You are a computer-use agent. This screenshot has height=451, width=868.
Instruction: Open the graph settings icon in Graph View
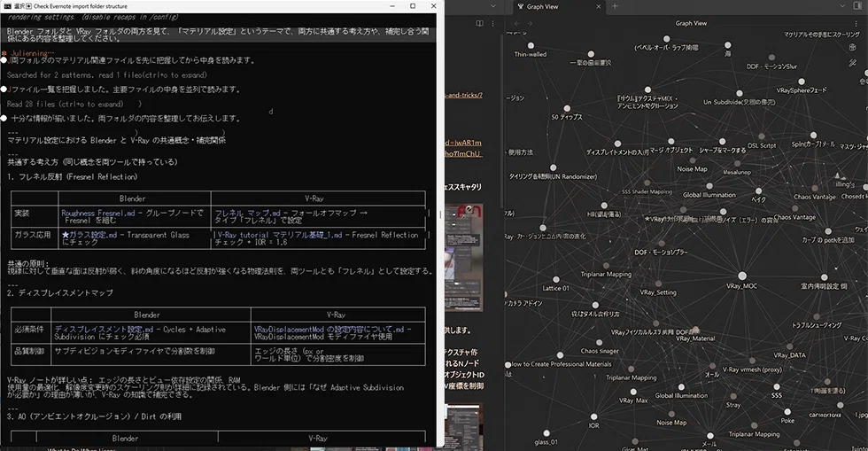tap(852, 48)
